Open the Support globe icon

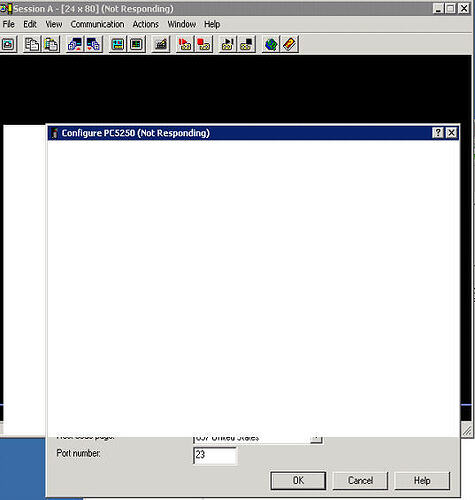point(270,44)
